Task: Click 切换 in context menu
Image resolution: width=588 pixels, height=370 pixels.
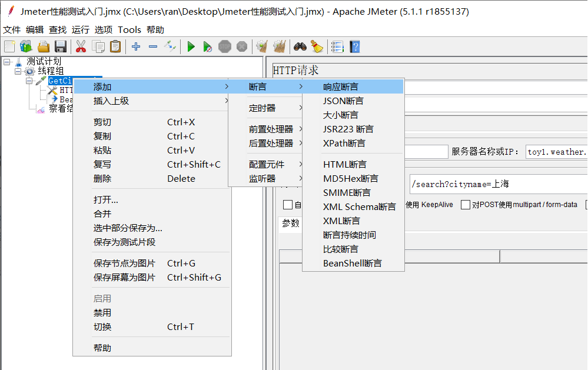Action: point(152,327)
